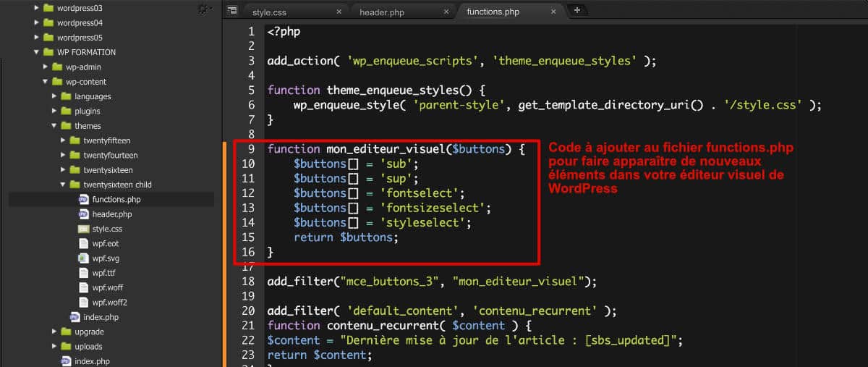Expand the wordpress03 folder arrow
The width and height of the screenshot is (868, 367).
[x=37, y=8]
